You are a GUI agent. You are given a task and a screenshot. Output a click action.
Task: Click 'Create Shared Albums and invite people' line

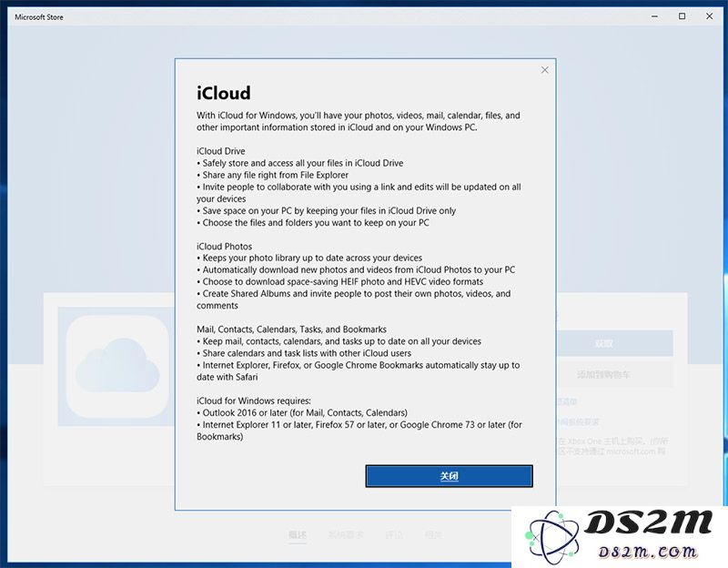coord(353,299)
